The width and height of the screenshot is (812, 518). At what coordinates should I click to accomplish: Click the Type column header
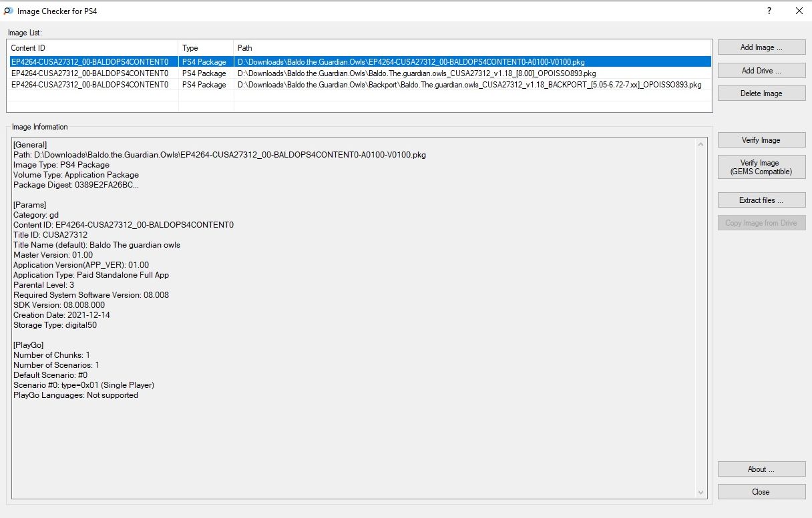(206, 48)
